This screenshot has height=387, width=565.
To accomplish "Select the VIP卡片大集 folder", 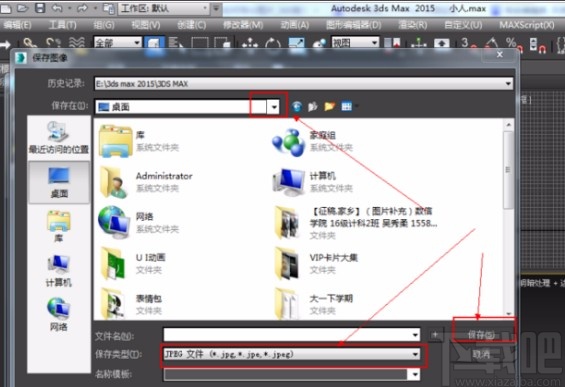I will click(x=316, y=264).
